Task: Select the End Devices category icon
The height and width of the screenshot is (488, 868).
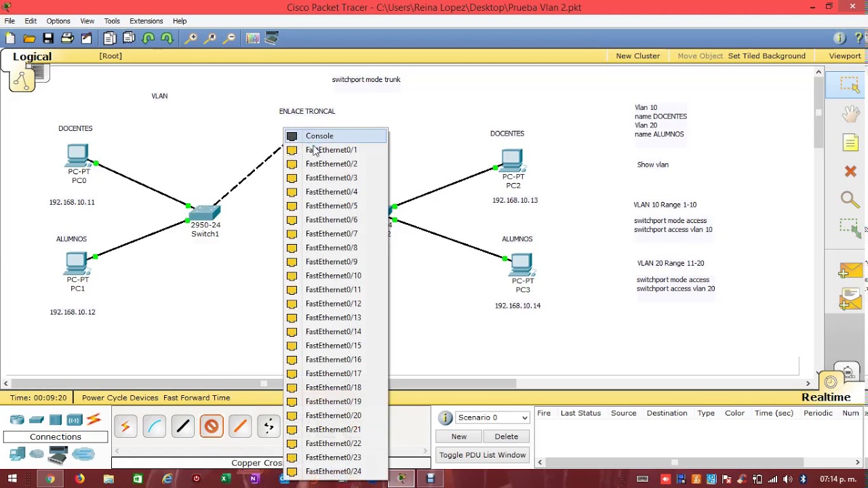Action: (17, 454)
